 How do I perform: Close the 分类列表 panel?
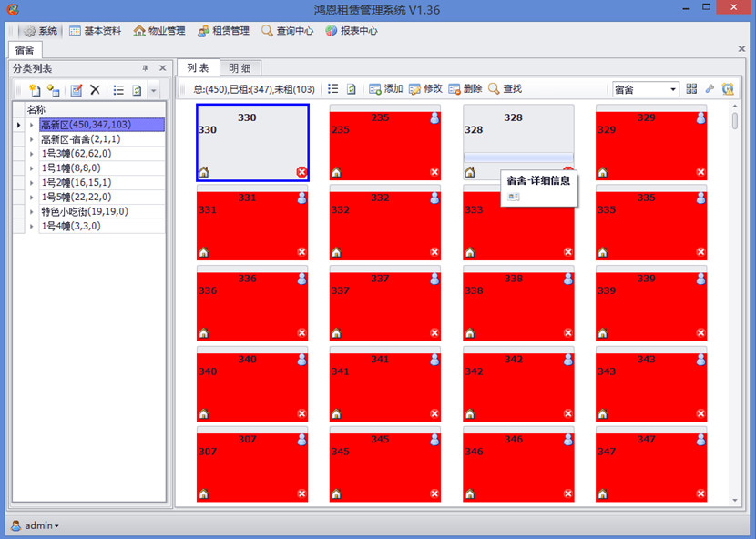coord(162,68)
